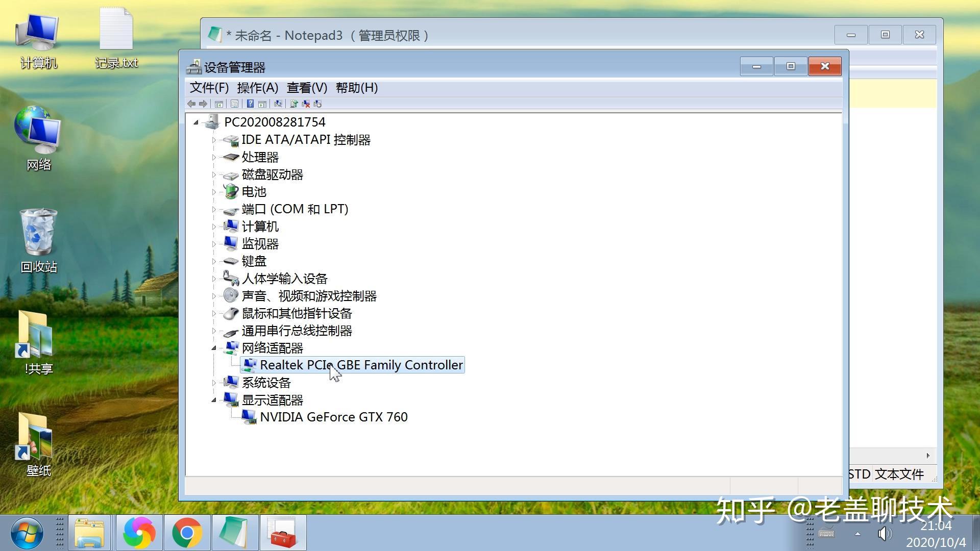Maximize the Notepad3 window
The image size is (980, 551).
point(885,35)
